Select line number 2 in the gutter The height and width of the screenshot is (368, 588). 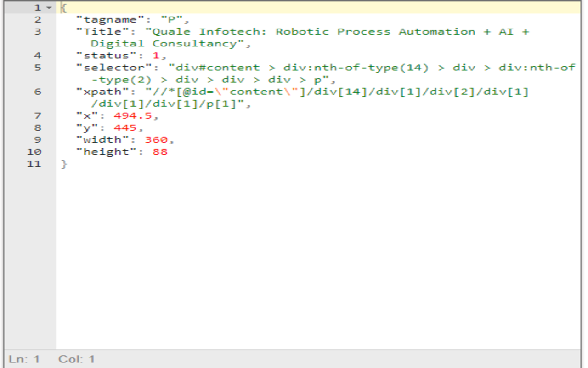(x=37, y=20)
